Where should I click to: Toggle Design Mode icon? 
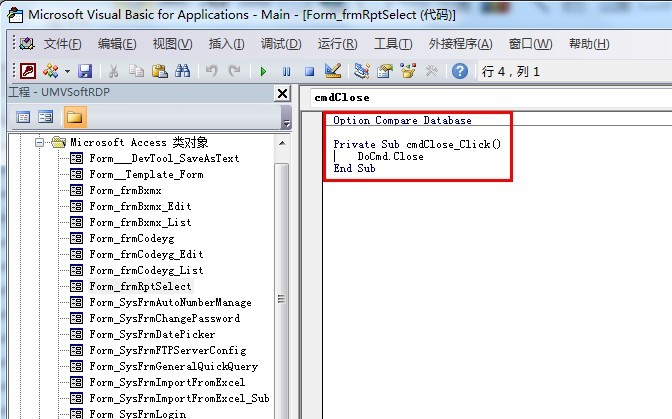point(333,71)
